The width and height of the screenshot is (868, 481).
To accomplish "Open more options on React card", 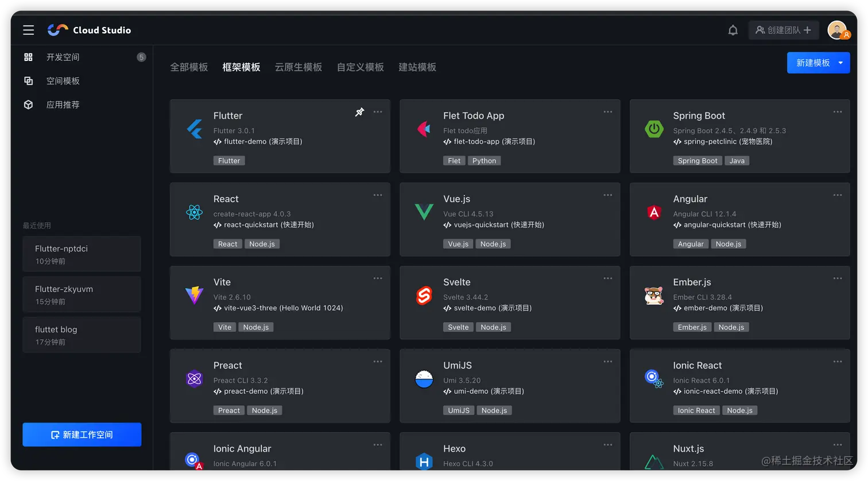I will (378, 195).
